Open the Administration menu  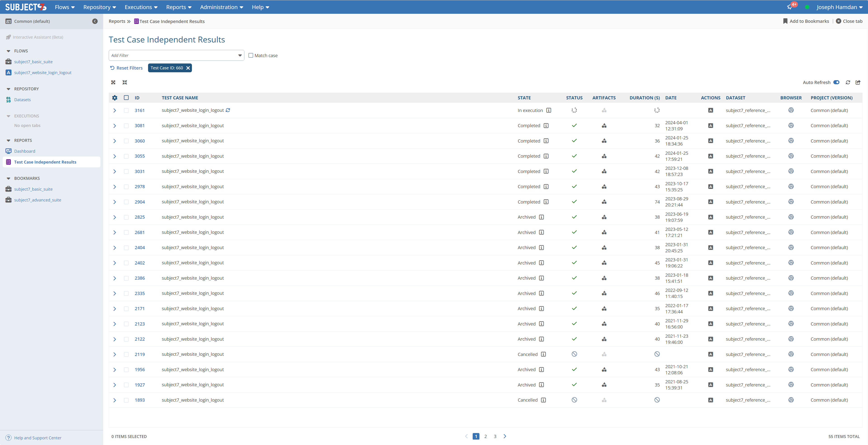tap(221, 7)
